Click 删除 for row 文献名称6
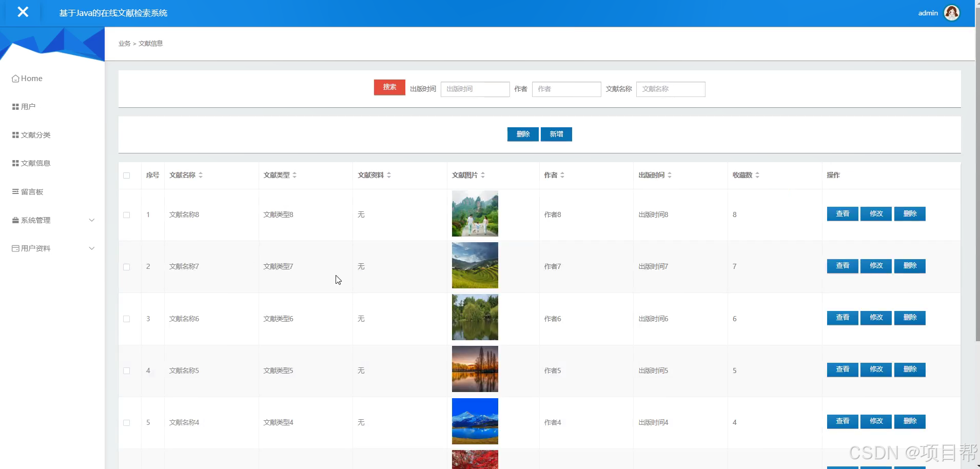This screenshot has height=469, width=980. (910, 317)
